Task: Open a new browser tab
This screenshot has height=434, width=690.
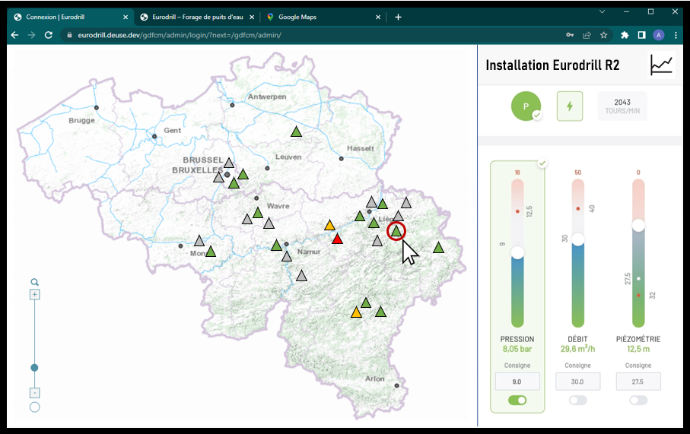Action: pos(398,17)
